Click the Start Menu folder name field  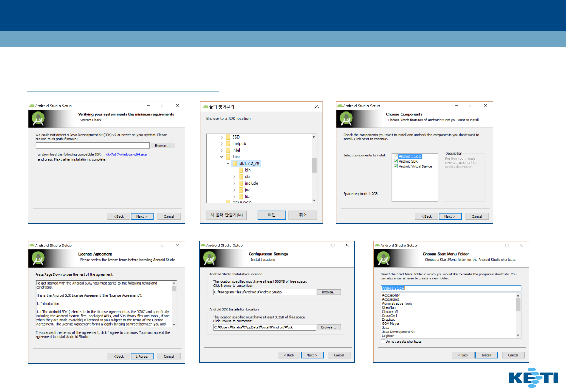click(x=451, y=288)
